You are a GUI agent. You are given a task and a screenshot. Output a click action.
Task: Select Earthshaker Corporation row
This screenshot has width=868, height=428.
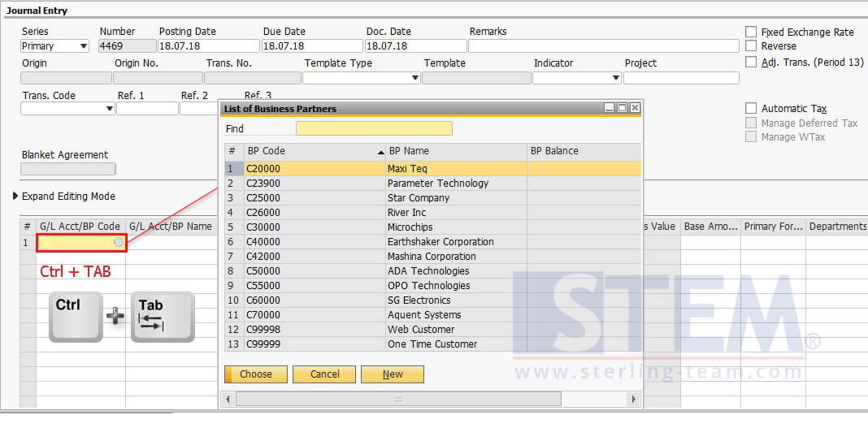(433, 242)
